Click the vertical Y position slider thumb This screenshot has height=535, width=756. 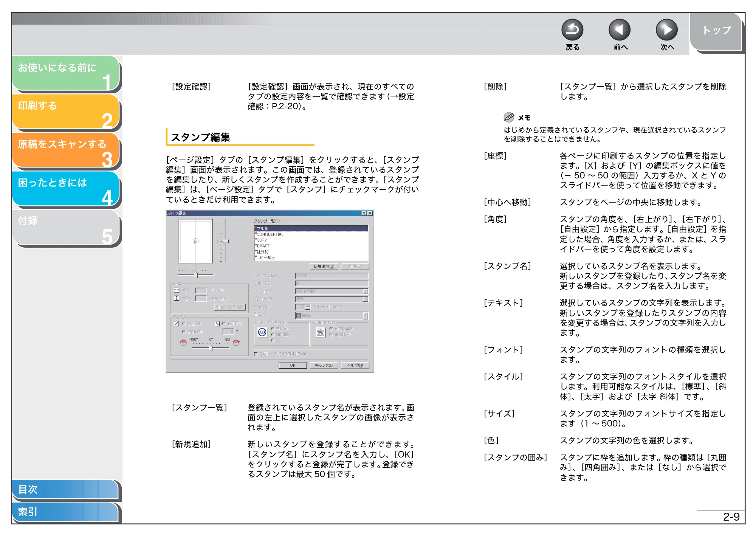click(225, 241)
